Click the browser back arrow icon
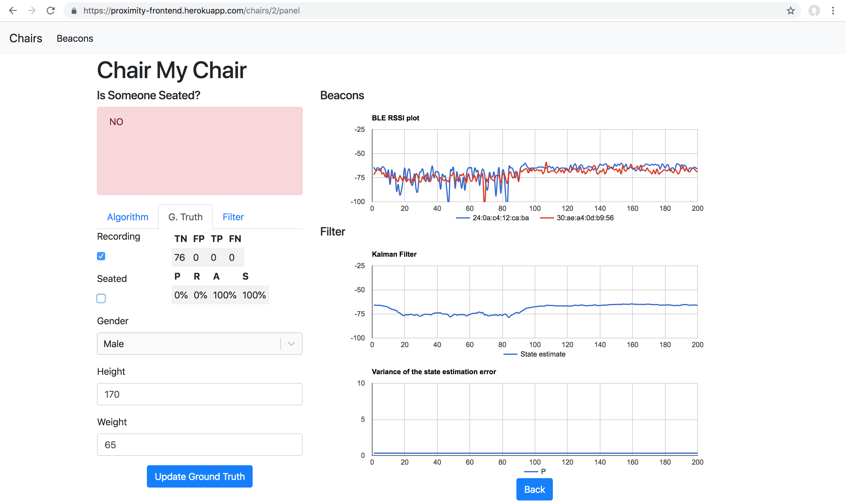The width and height of the screenshot is (846, 504). (x=13, y=11)
